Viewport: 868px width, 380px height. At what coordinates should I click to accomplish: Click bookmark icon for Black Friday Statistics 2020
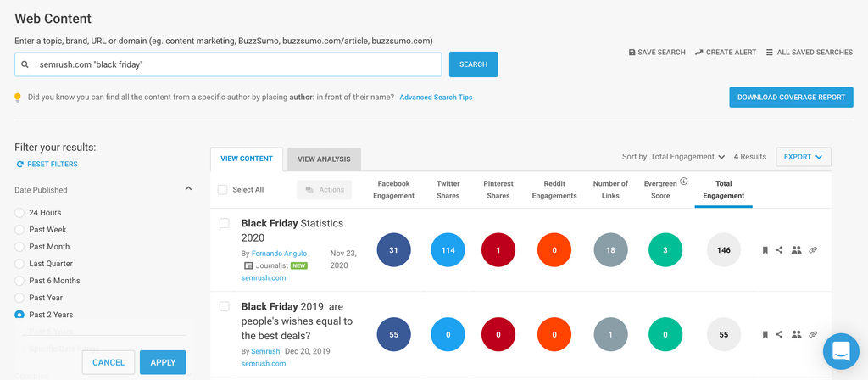[765, 250]
